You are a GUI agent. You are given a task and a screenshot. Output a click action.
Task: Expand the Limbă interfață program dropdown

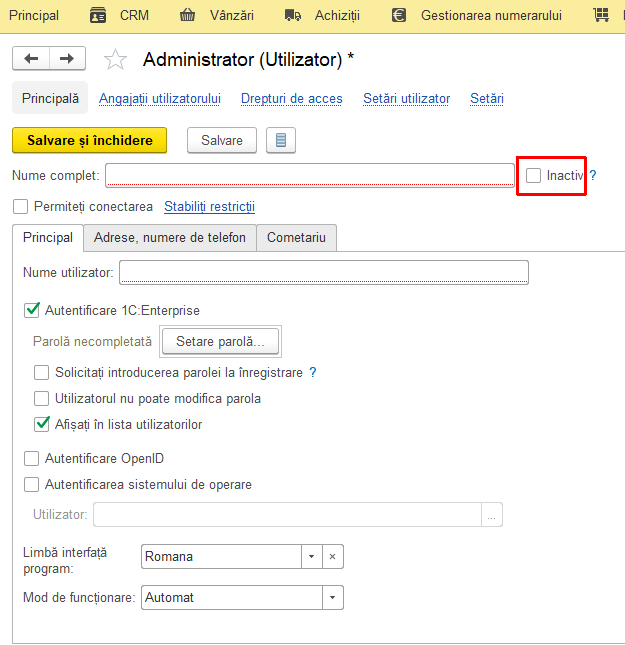click(311, 557)
